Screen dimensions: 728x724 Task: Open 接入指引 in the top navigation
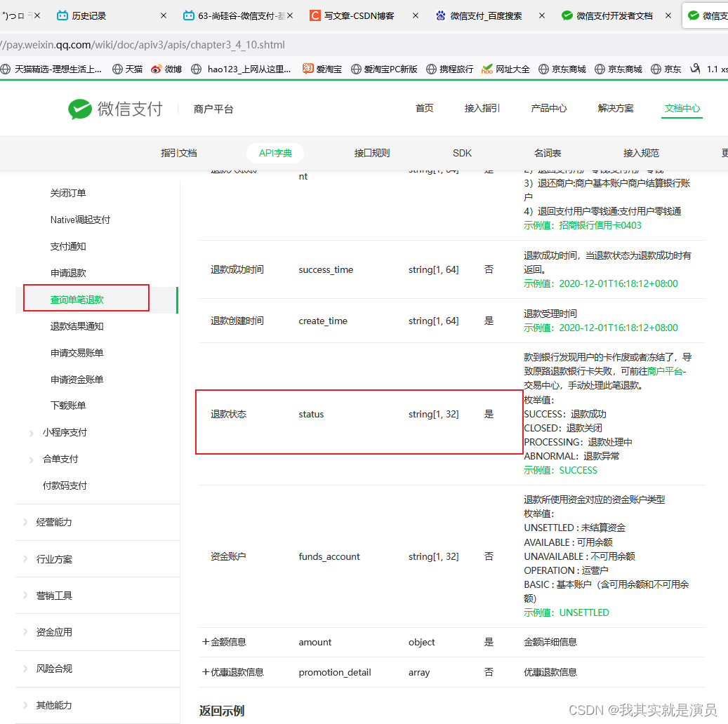(482, 108)
